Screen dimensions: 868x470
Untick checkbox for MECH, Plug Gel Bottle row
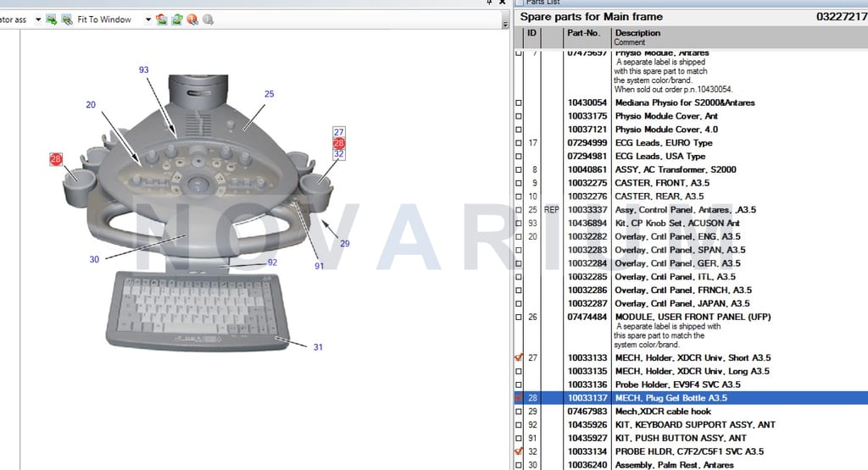tap(519, 397)
